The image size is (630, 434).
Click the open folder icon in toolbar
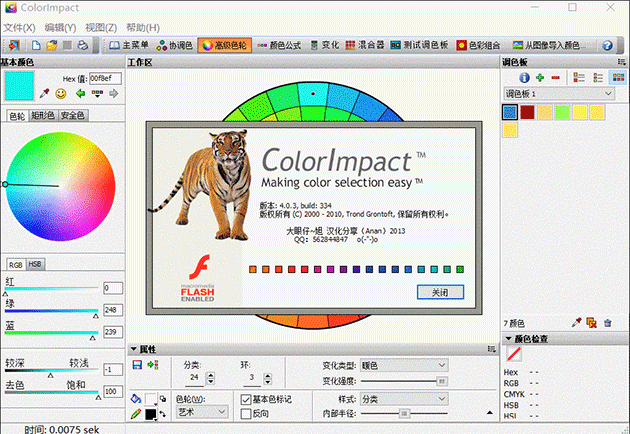click(51, 45)
